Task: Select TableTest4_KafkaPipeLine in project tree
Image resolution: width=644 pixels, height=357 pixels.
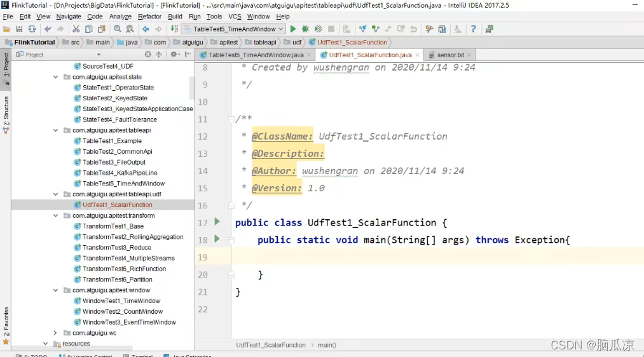Action: click(120, 173)
